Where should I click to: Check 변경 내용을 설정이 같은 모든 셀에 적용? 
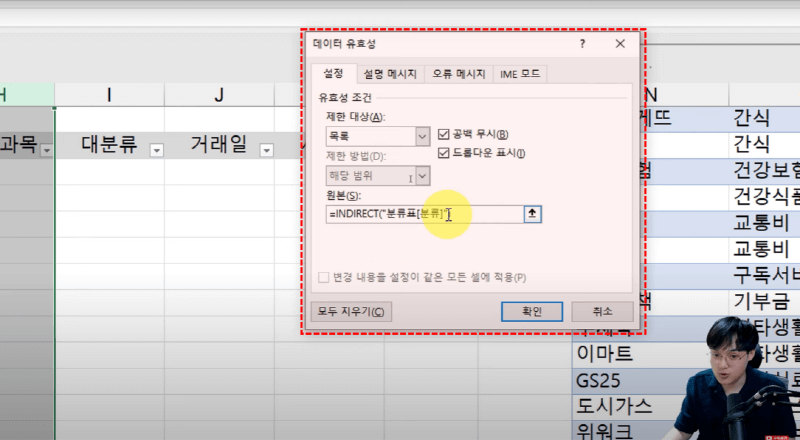[x=323, y=278]
